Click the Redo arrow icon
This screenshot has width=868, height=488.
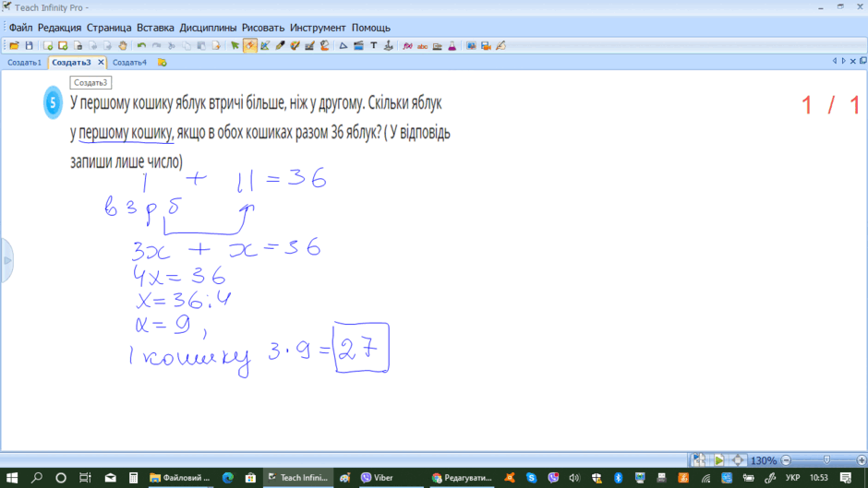[x=157, y=46]
